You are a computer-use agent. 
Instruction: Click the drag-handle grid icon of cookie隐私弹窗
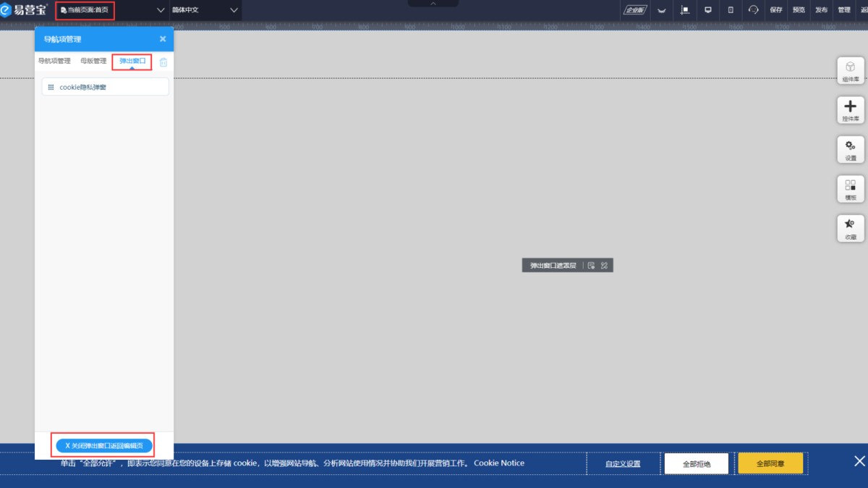click(51, 87)
